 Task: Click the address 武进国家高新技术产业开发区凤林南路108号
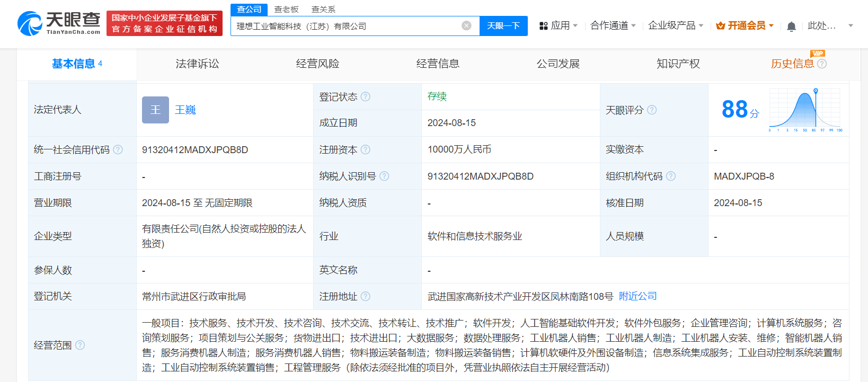520,296
